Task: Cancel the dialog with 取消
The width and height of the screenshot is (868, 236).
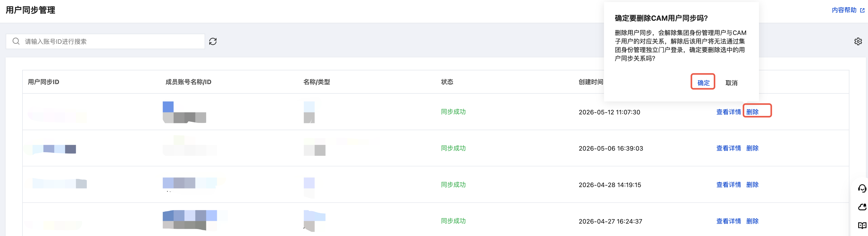Action: [x=731, y=83]
